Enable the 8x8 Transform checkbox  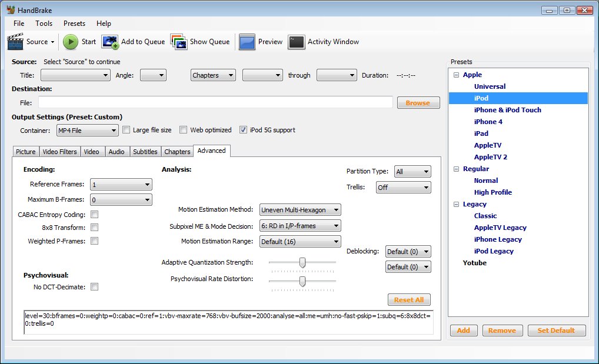[x=94, y=227]
